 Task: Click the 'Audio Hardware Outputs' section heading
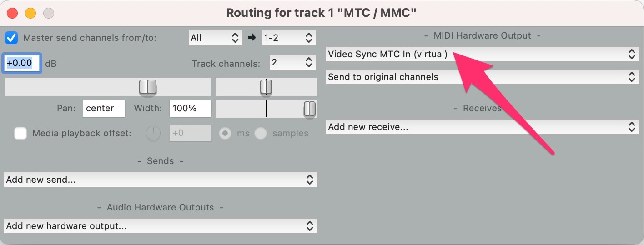pyautogui.click(x=160, y=207)
